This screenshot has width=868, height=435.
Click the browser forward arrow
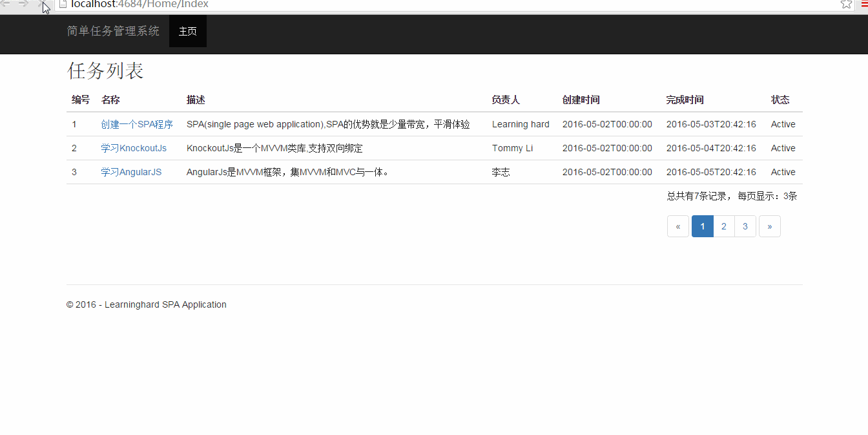23,4
